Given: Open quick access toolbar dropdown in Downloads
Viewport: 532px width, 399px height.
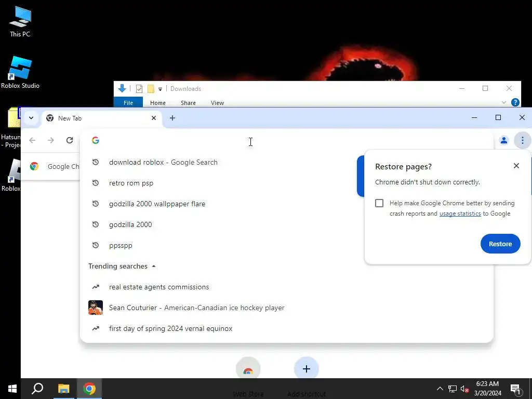Looking at the screenshot, I should (x=160, y=89).
